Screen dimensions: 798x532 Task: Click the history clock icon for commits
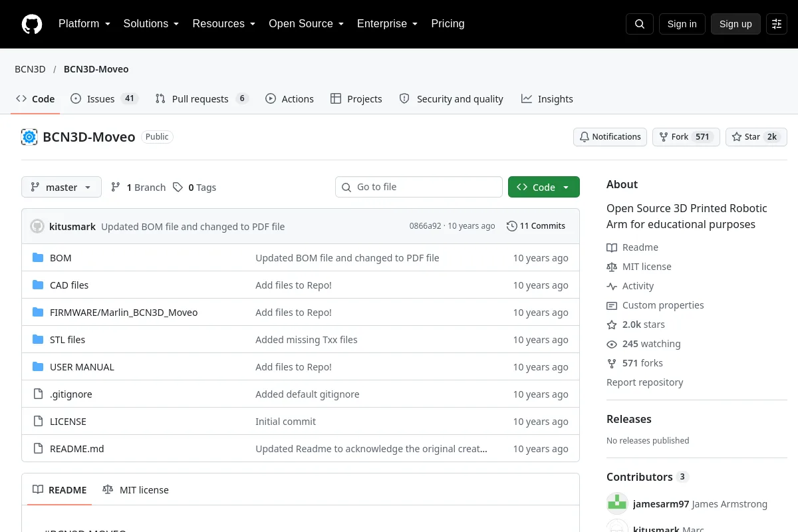coord(511,226)
